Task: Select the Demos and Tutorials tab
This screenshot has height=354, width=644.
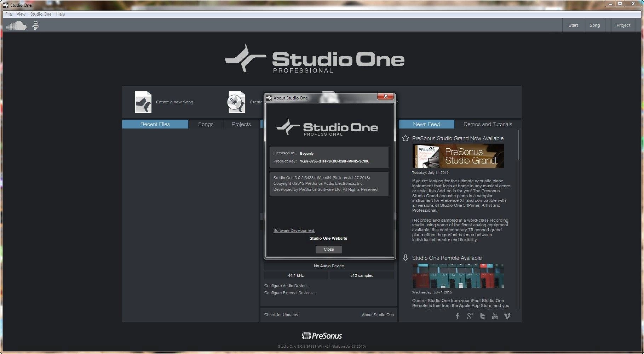Action: pos(488,124)
